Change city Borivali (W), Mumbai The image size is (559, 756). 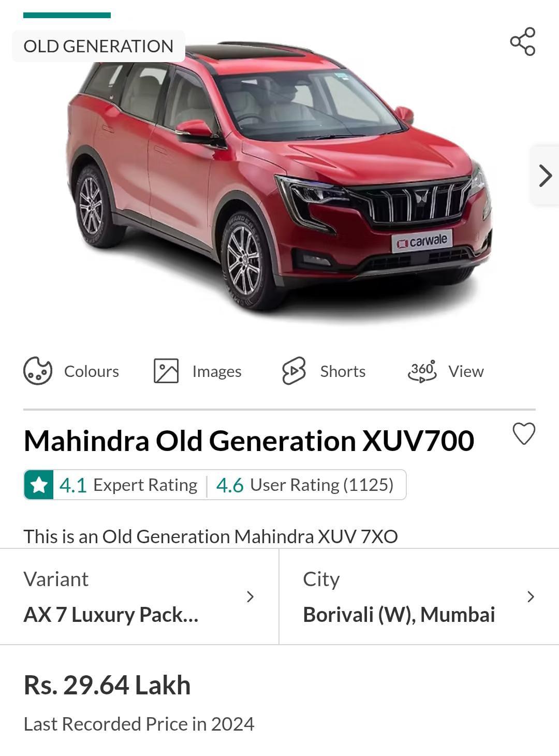pos(419,597)
